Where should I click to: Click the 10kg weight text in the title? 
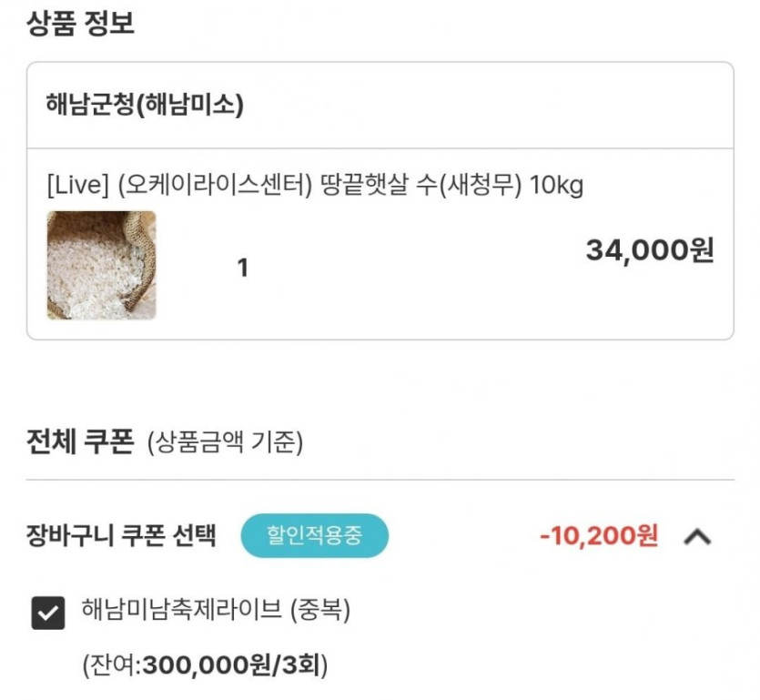point(555,187)
